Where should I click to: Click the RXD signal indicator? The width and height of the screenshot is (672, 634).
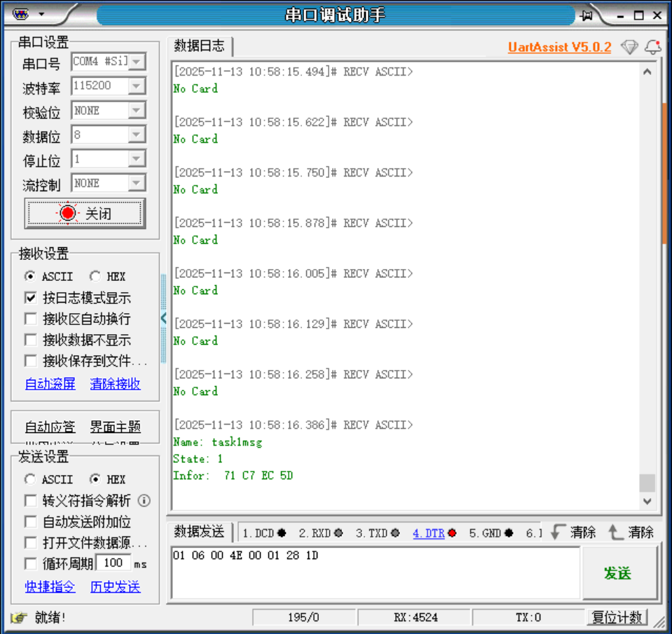338,533
